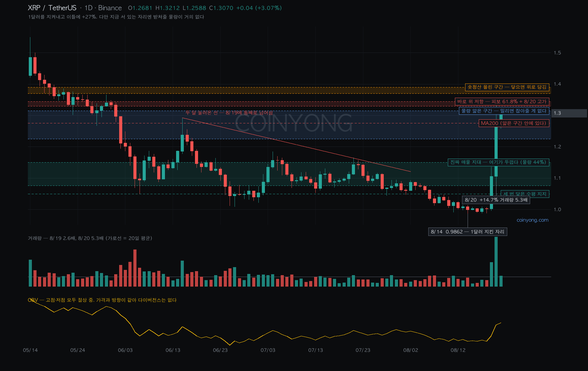Click the 두 달 눌러온 선 trendline label

(229, 113)
